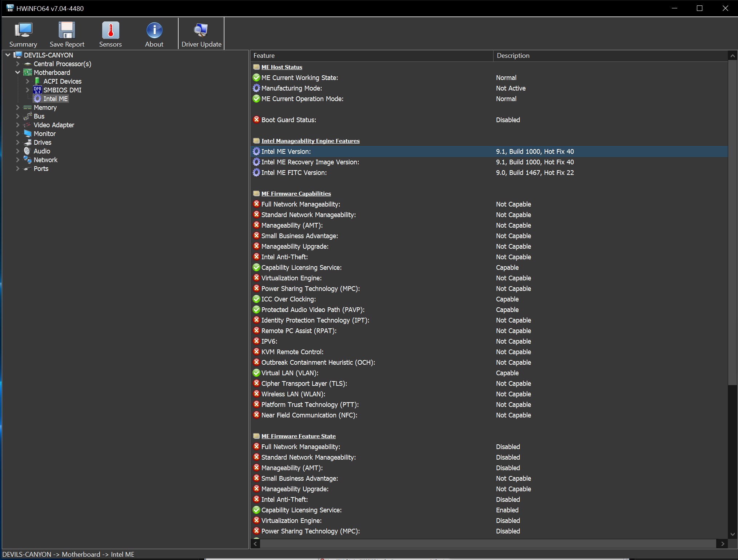Click the vertical scrollbar down arrow

733,534
